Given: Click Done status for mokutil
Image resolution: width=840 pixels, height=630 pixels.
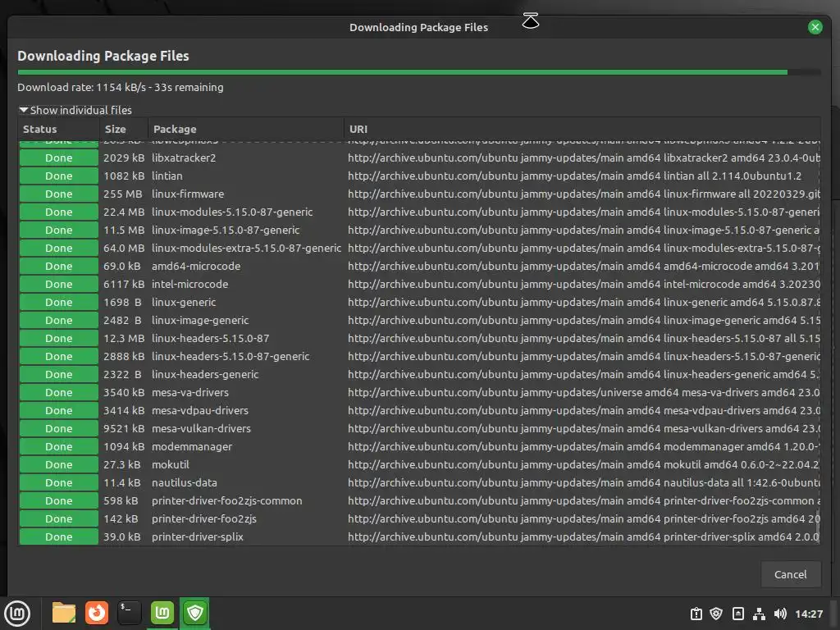Looking at the screenshot, I should [59, 464].
